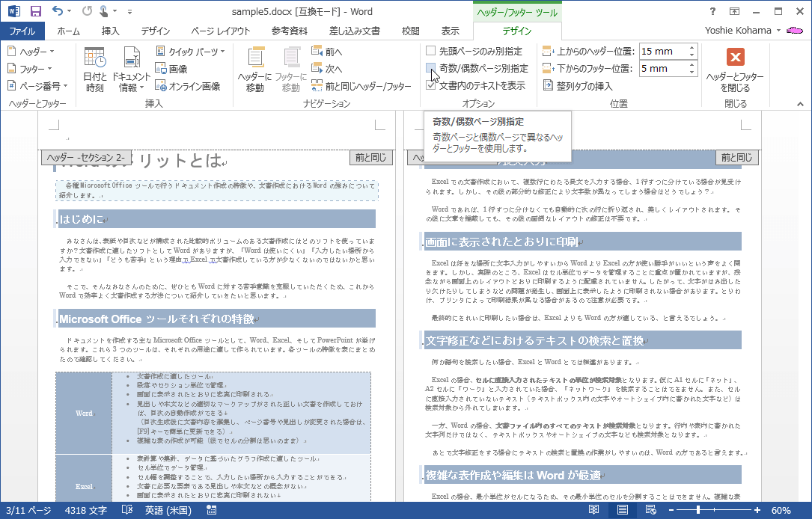The image size is (812, 519).
Task: Uncheck 文書内のテキストを表示 checkbox
Action: (430, 85)
